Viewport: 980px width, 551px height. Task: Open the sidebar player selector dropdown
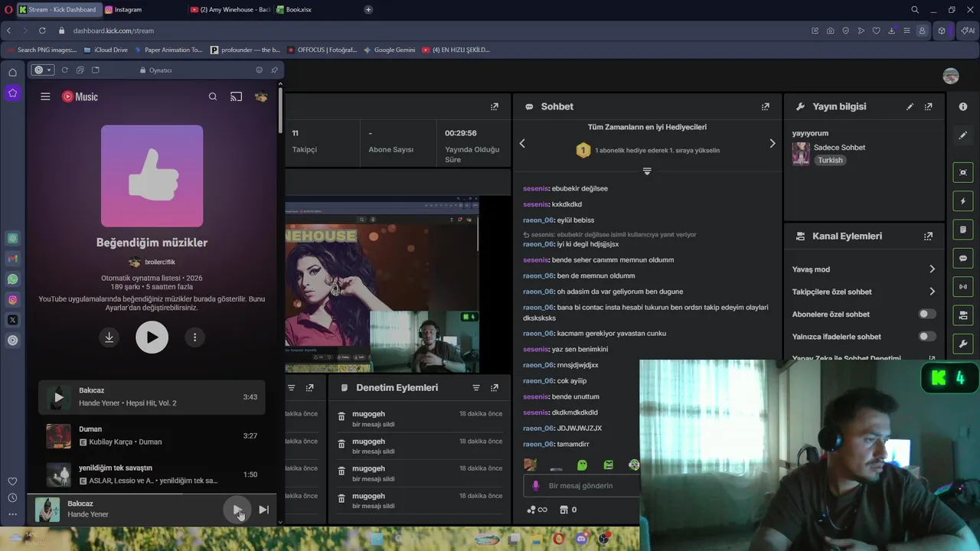pos(42,70)
